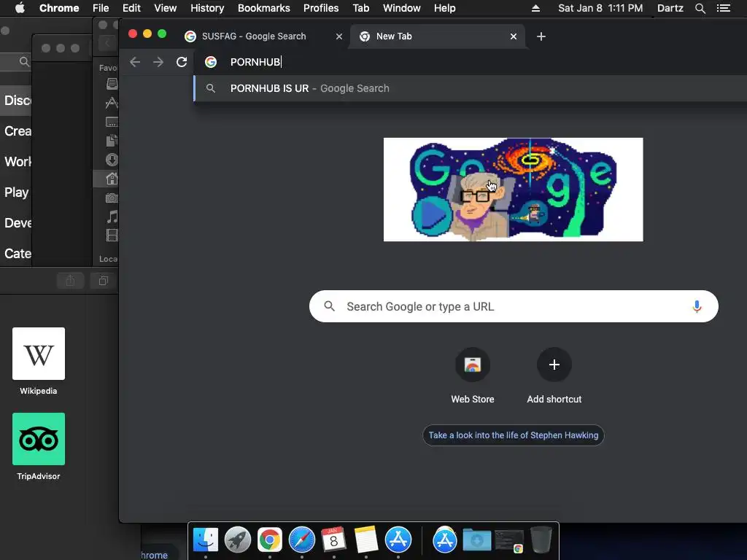The image size is (747, 560).
Task: Click the eject icon in menu bar
Action: pyautogui.click(x=536, y=8)
